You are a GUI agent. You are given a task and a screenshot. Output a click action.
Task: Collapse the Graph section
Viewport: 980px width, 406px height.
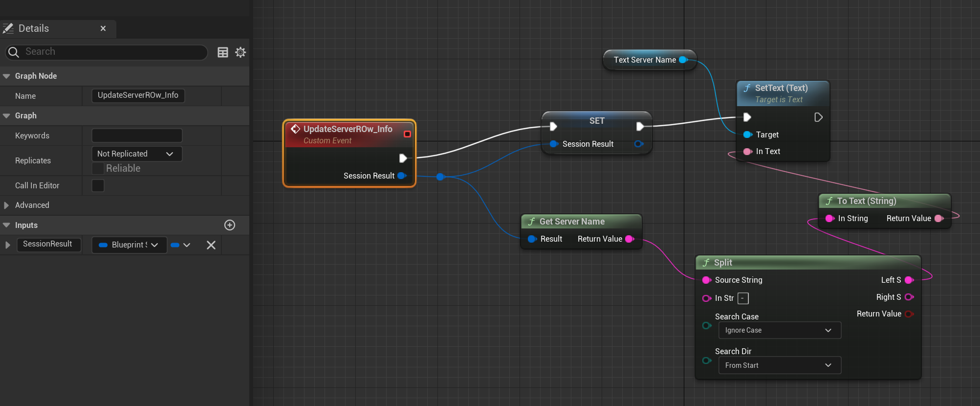[x=7, y=116]
